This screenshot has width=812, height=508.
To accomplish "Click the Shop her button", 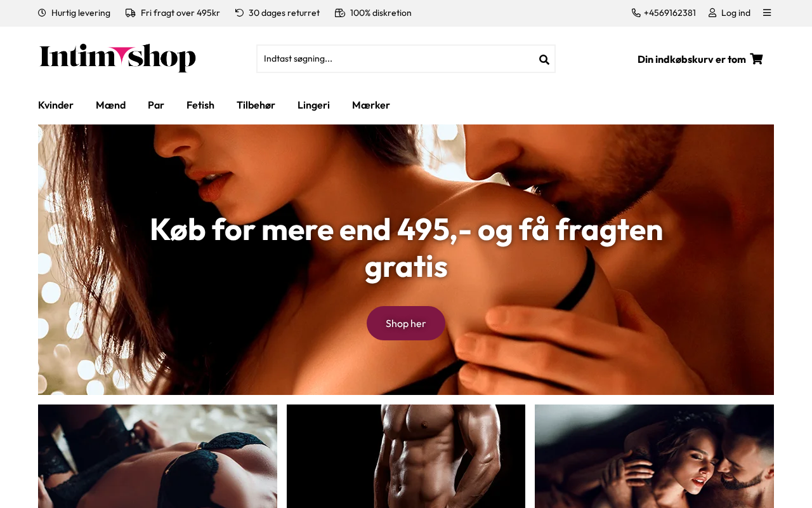I will click(x=406, y=323).
